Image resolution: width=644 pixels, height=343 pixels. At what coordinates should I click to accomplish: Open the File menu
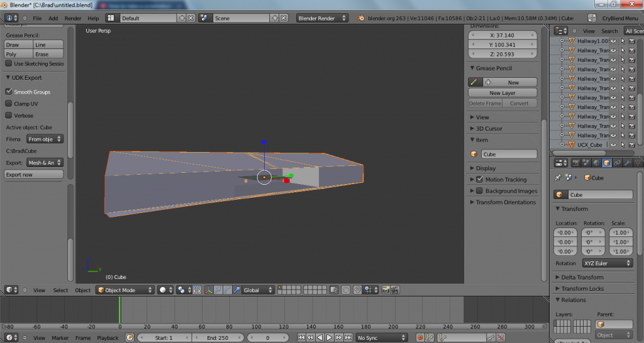click(37, 18)
